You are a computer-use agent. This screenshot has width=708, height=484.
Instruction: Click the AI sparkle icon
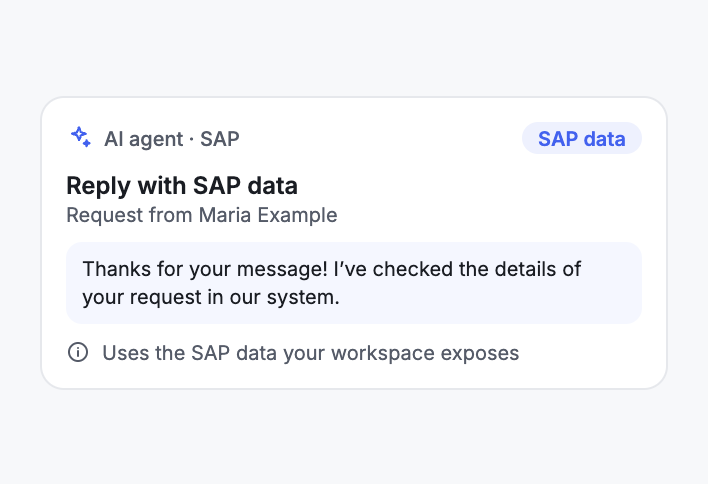[x=81, y=137]
